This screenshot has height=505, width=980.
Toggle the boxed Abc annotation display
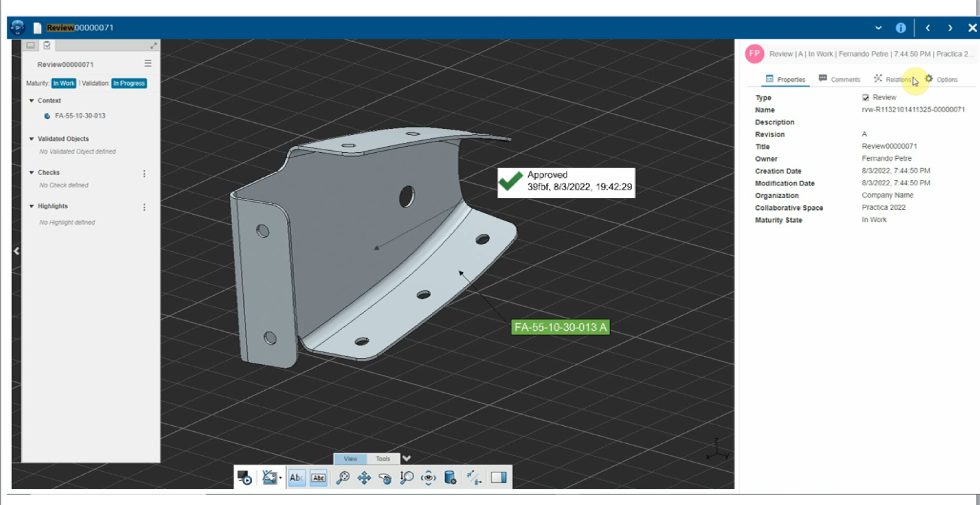click(x=318, y=478)
